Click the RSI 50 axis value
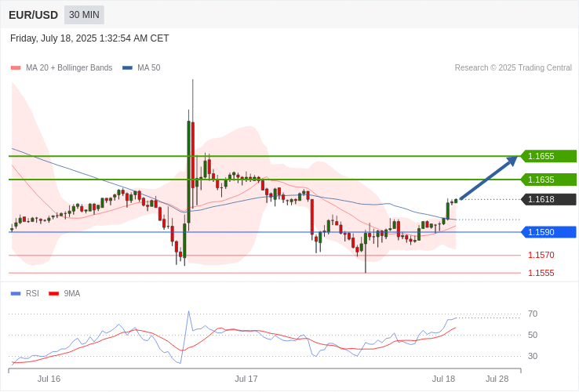Screen dimensions: 579x392 pyautogui.click(x=533, y=335)
